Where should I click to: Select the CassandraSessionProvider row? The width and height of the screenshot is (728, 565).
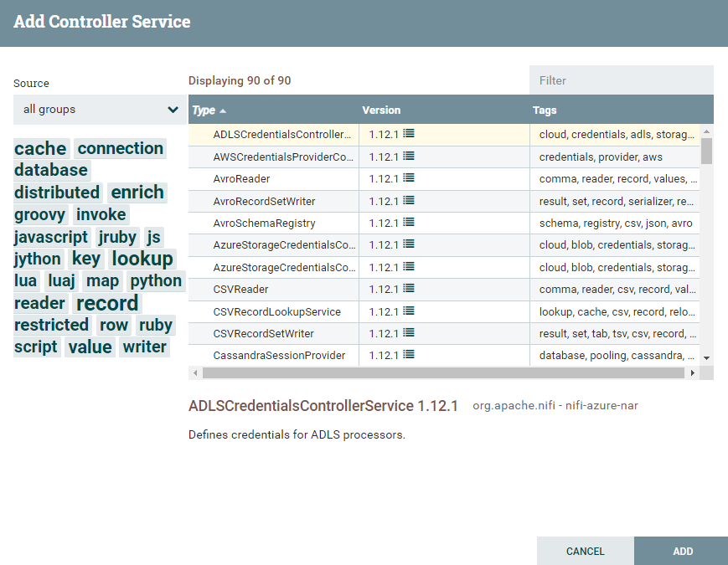[444, 356]
